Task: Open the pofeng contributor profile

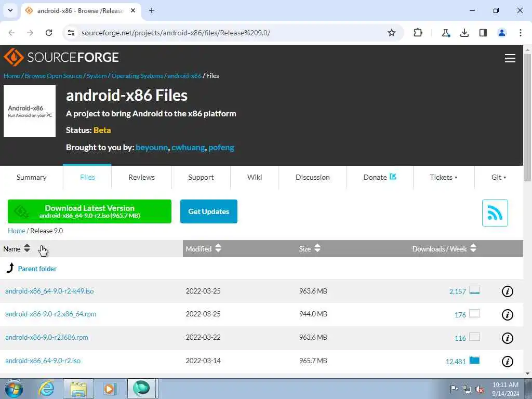Action: 221,147
